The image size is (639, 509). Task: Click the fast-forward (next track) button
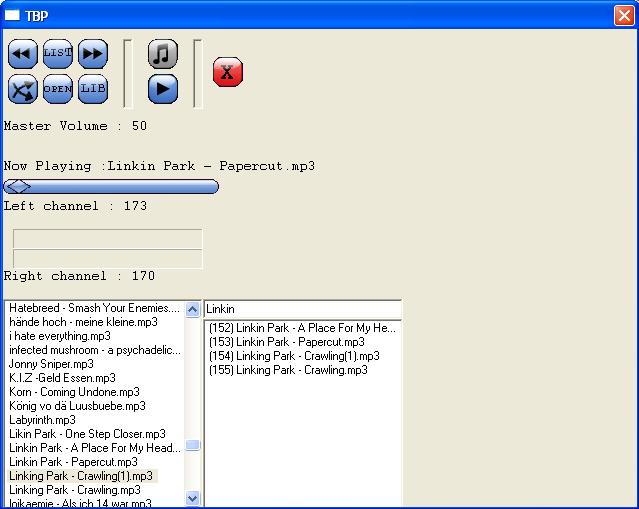pyautogui.click(x=92, y=54)
